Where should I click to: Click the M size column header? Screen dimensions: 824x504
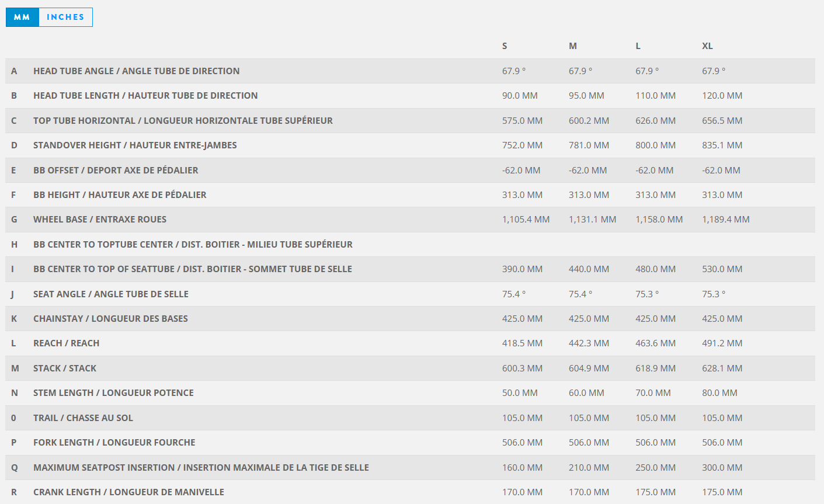point(573,46)
